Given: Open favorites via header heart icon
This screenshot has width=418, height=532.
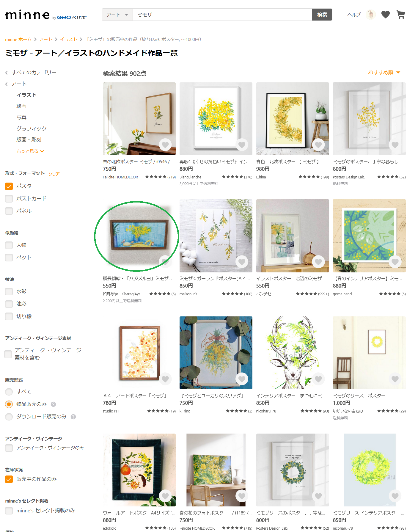Looking at the screenshot, I should (x=386, y=15).
